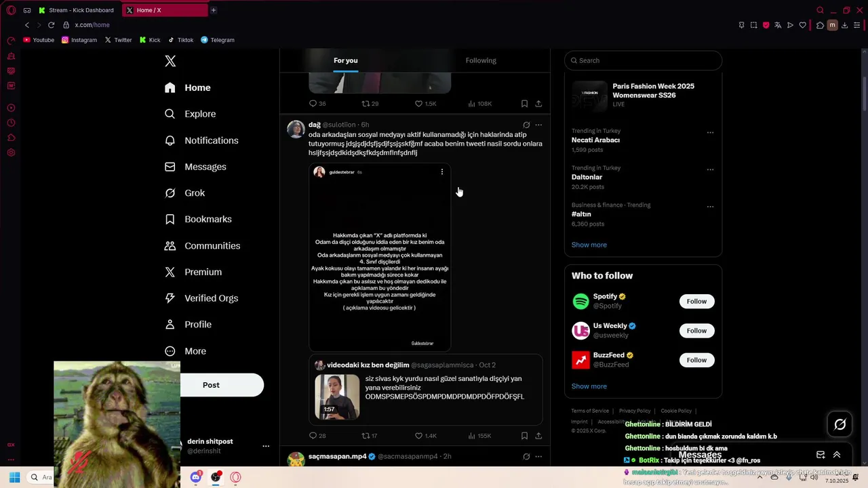This screenshot has height=488, width=868.
Task: Open dağ's profile avatar
Action: (296, 129)
